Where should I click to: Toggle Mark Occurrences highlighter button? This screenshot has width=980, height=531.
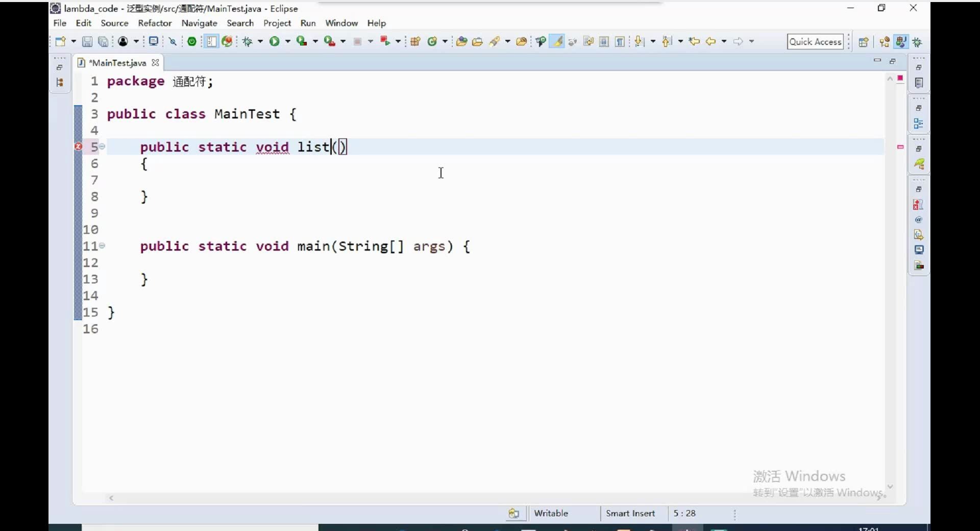point(557,41)
